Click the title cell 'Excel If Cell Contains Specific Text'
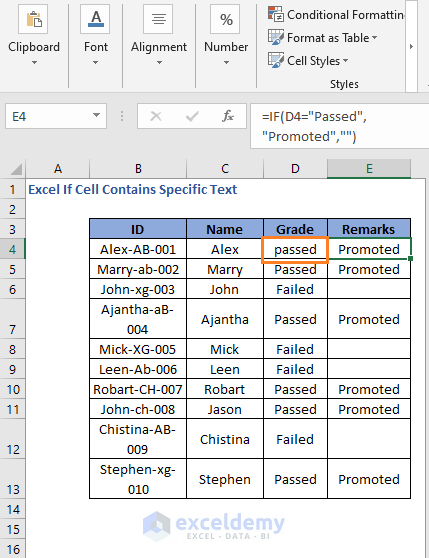429x558 pixels. pos(132,189)
